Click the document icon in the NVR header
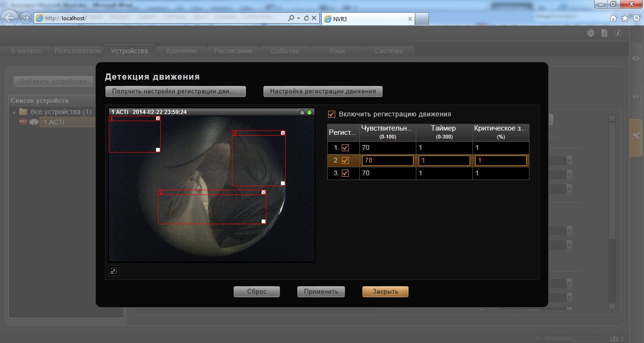The width and height of the screenshot is (644, 343). coord(604,33)
